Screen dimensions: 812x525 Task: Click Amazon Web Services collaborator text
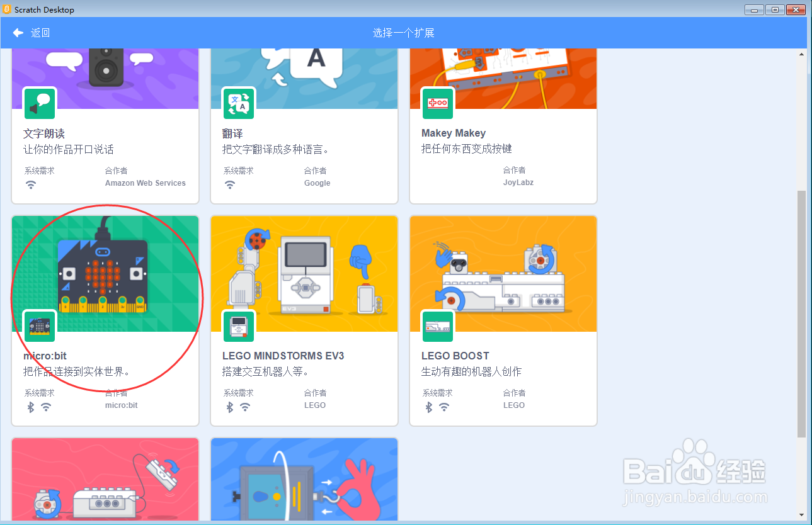click(146, 183)
